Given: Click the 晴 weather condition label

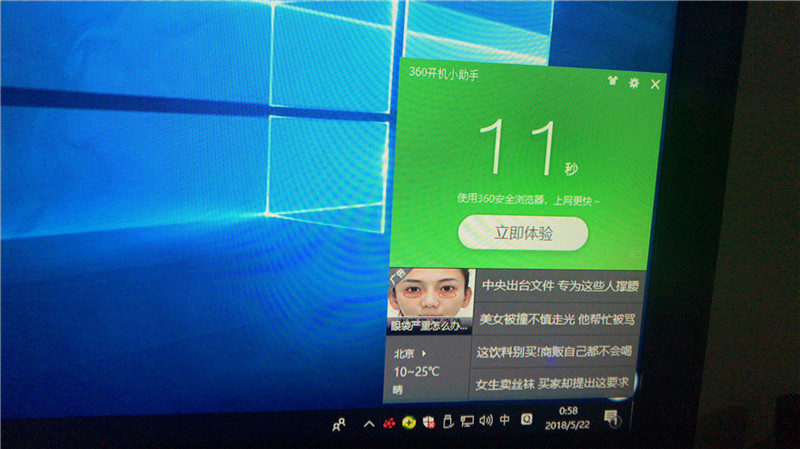Looking at the screenshot, I should pos(398,390).
